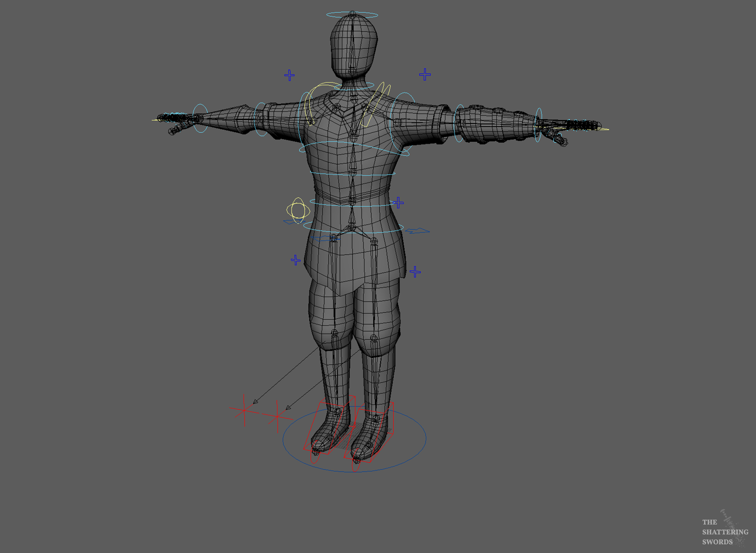
Task: Select the cyan wrist ring on the viewer's-right arm
Action: [538, 125]
